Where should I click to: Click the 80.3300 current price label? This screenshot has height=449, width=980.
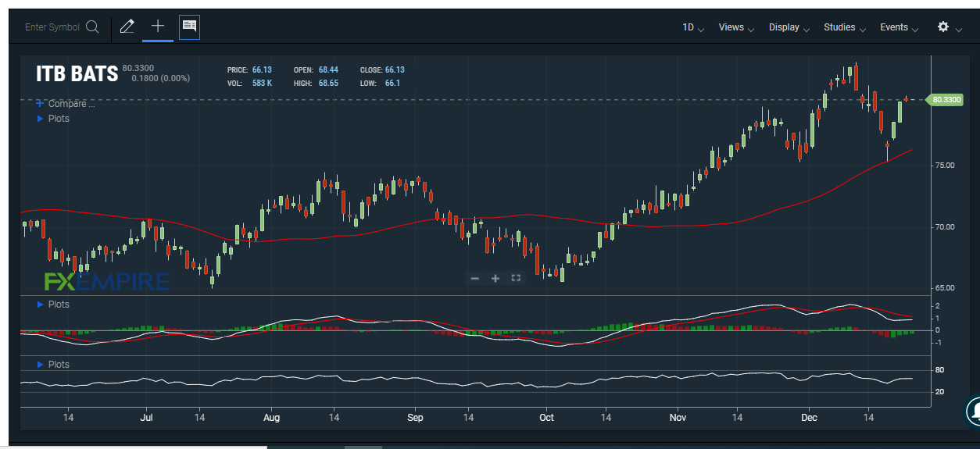pos(946,100)
